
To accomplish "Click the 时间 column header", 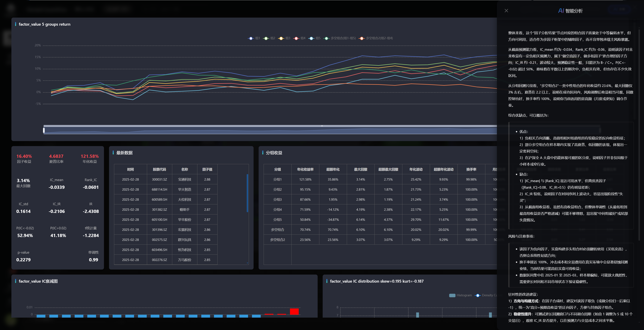I will 130,169.
